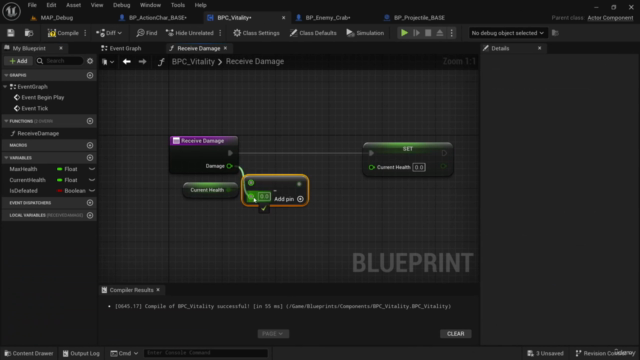Open the Diff dropdown

109,33
